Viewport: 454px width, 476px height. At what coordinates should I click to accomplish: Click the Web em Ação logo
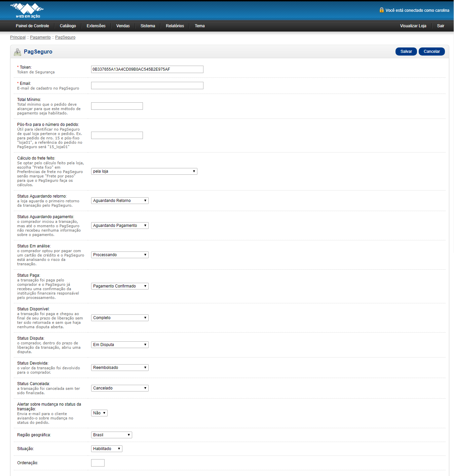pyautogui.click(x=27, y=10)
